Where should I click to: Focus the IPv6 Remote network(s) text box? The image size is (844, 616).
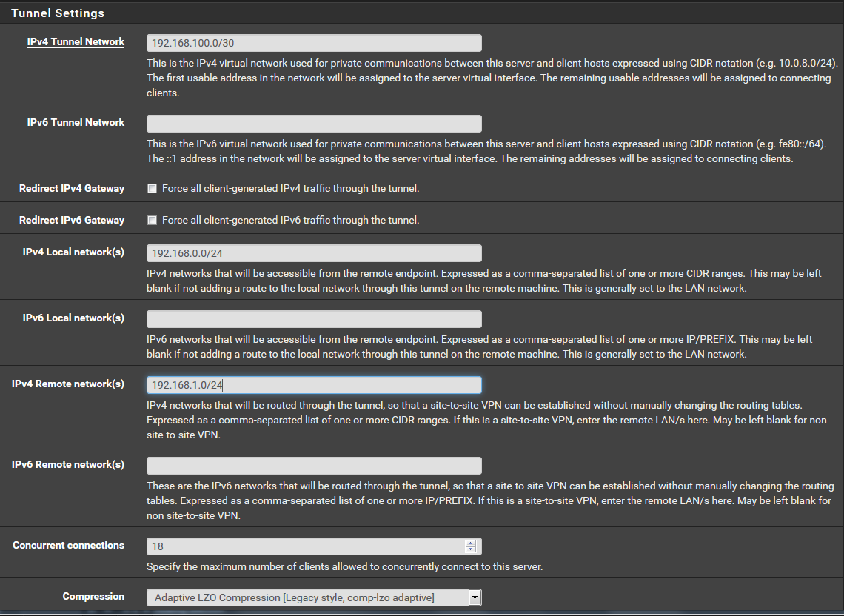(x=314, y=466)
